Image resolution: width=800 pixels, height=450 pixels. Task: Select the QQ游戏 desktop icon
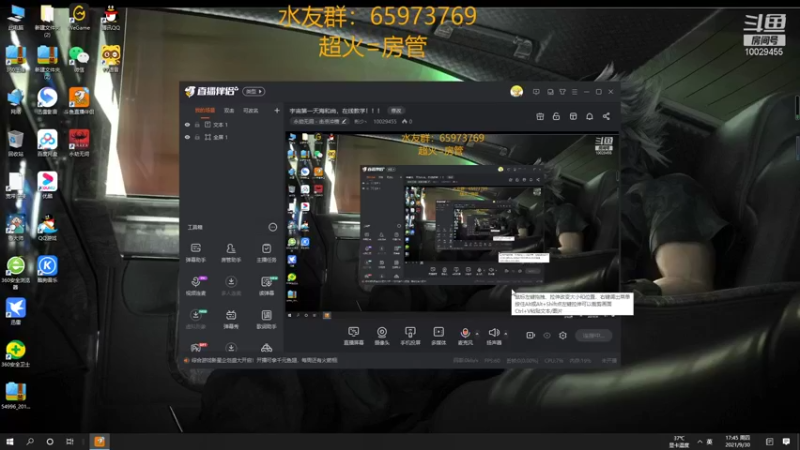pos(47,227)
